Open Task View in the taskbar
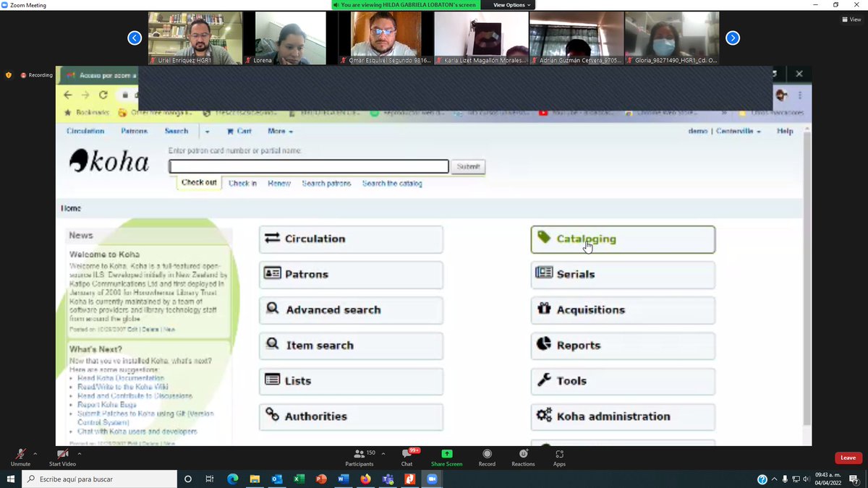This screenshot has width=868, height=488. pyautogui.click(x=210, y=479)
